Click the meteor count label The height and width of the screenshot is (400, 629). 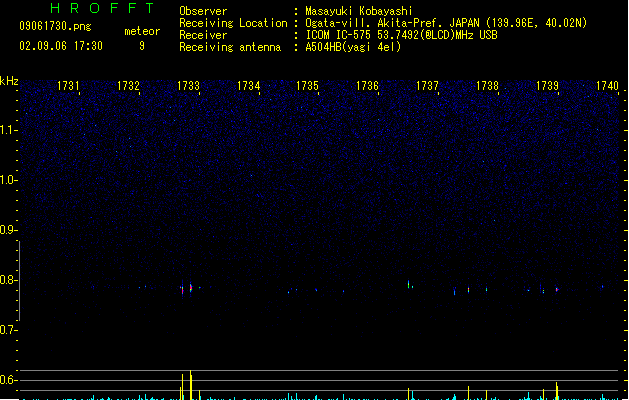142,31
